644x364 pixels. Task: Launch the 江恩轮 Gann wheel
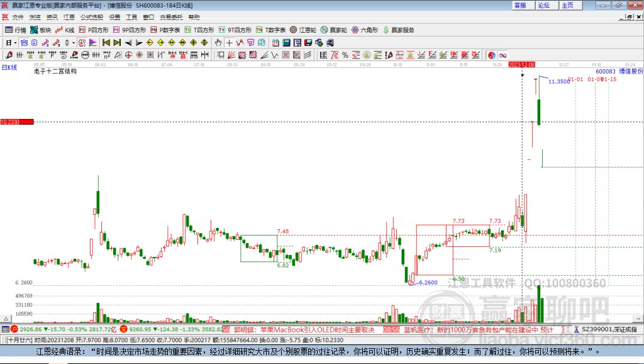coord(303,30)
